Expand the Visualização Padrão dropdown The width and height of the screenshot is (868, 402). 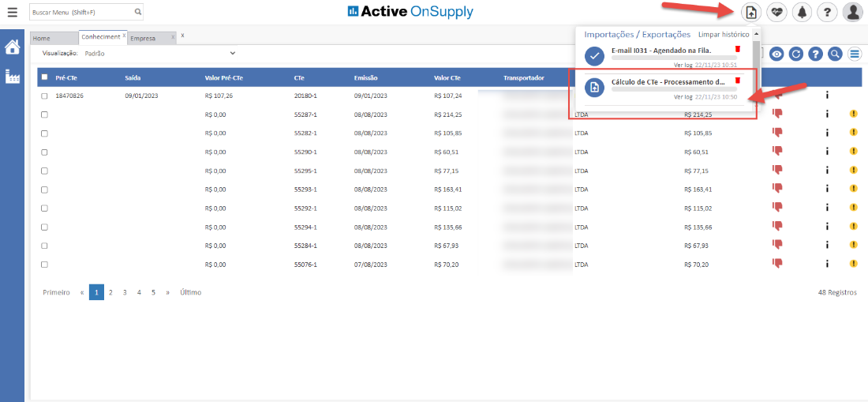tap(160, 54)
